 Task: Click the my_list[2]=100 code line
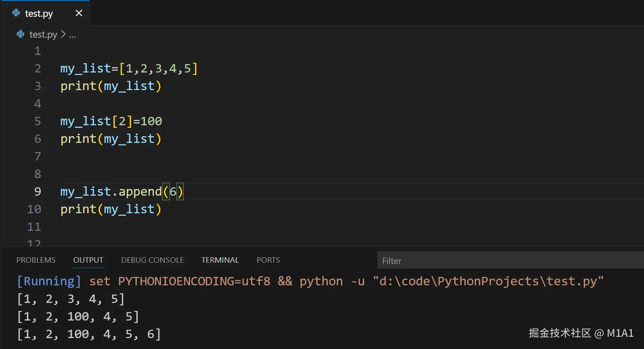(x=111, y=121)
